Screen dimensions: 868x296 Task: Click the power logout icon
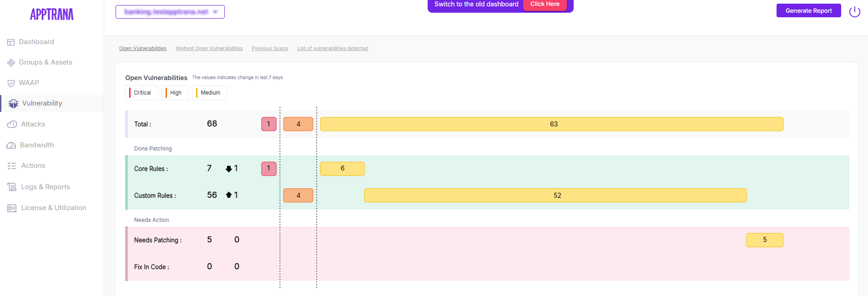point(855,11)
